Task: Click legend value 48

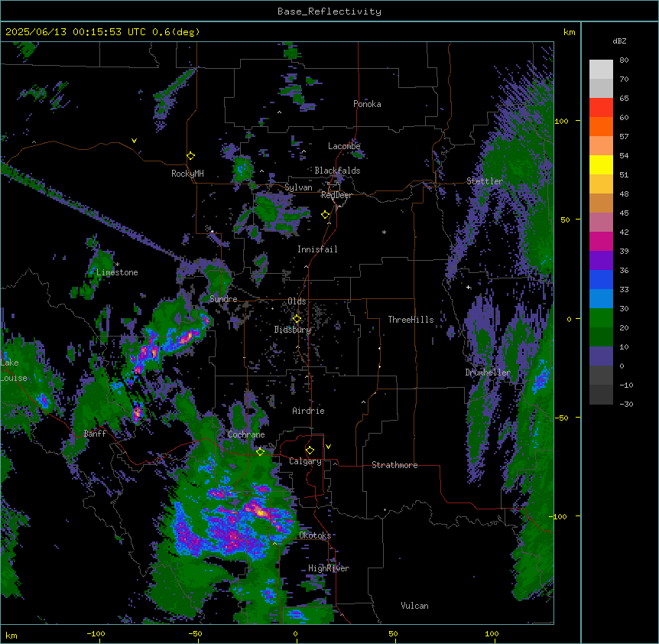Action: 624,194
